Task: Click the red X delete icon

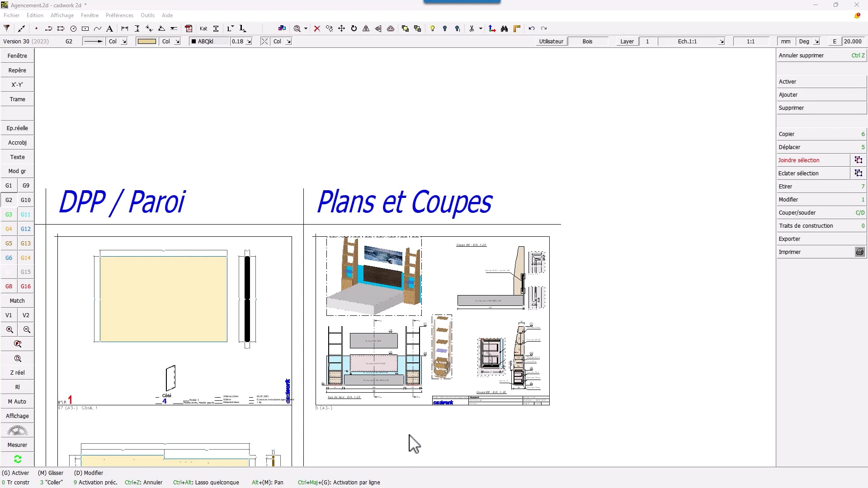Action: point(317,28)
